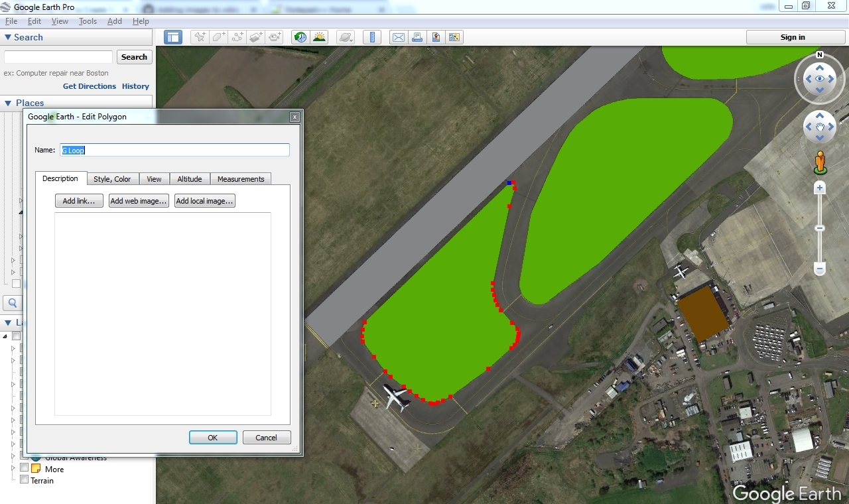Image resolution: width=849 pixels, height=504 pixels.
Task: Switch to the Style, Color tab
Action: tap(112, 179)
